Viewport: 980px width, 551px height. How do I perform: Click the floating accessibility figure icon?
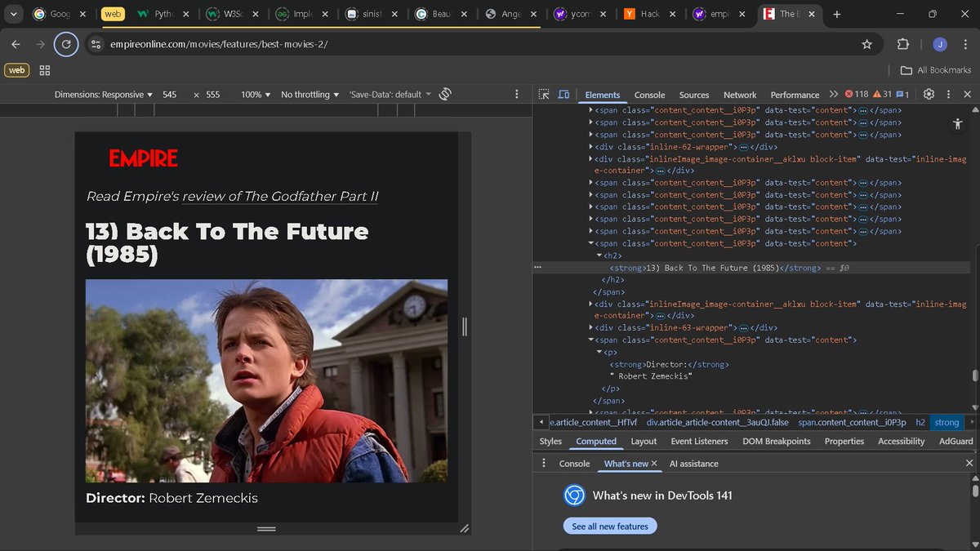coord(958,124)
